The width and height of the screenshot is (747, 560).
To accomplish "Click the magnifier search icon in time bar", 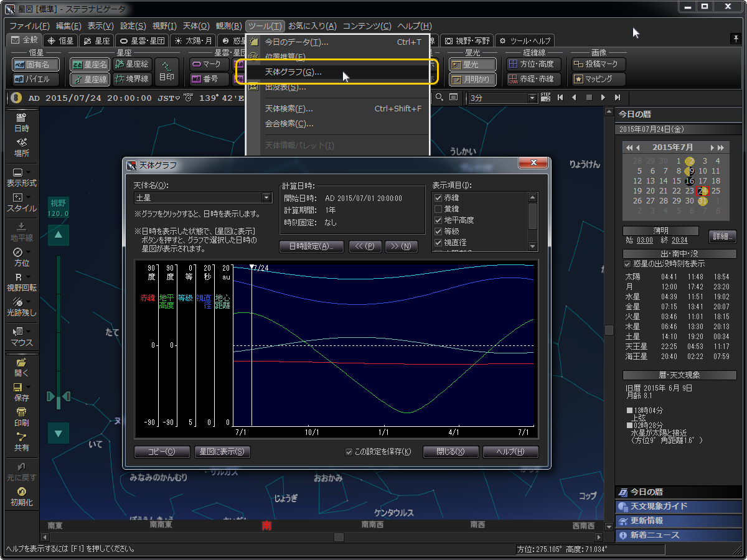I will (x=439, y=98).
